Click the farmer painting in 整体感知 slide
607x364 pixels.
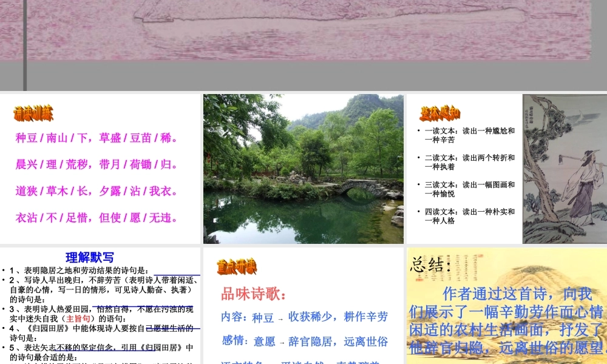click(x=565, y=169)
